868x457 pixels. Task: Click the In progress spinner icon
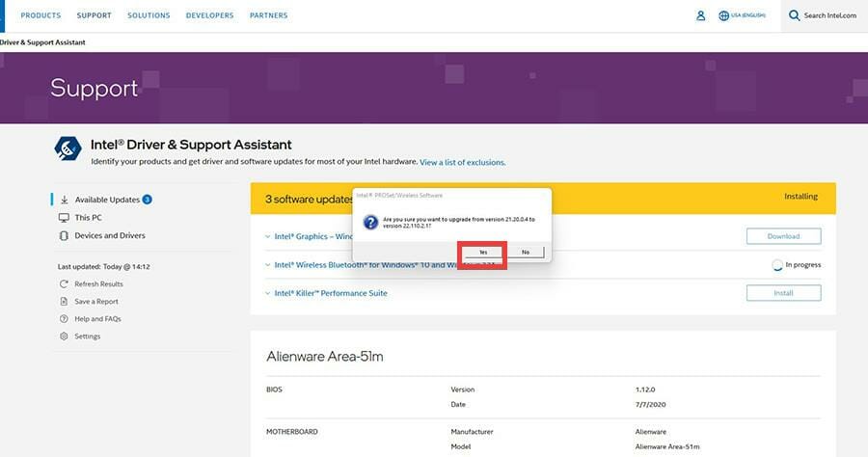point(777,265)
